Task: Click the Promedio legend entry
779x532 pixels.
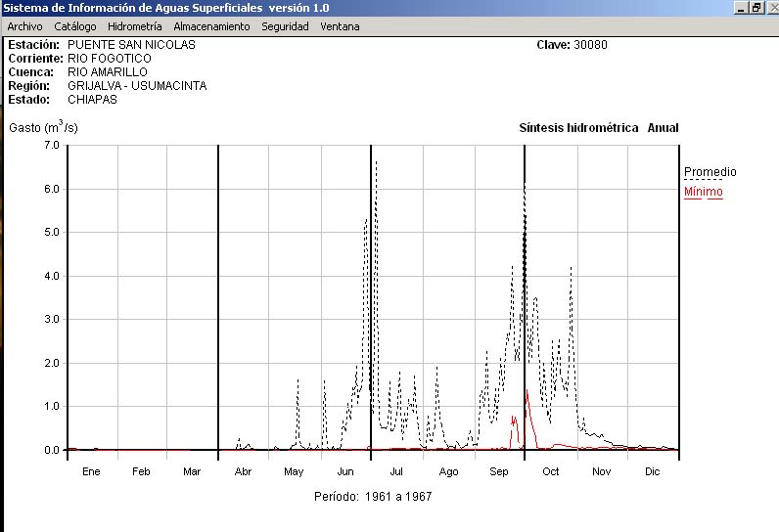Action: 710,172
